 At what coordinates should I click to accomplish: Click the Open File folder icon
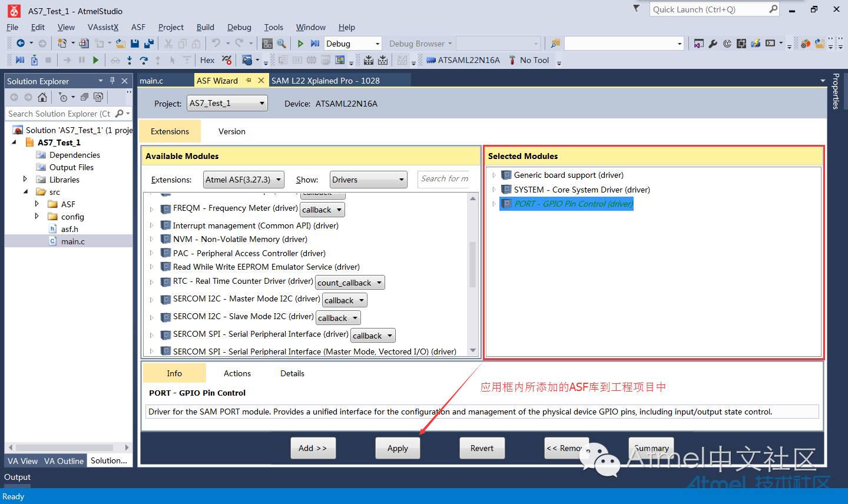(120, 43)
